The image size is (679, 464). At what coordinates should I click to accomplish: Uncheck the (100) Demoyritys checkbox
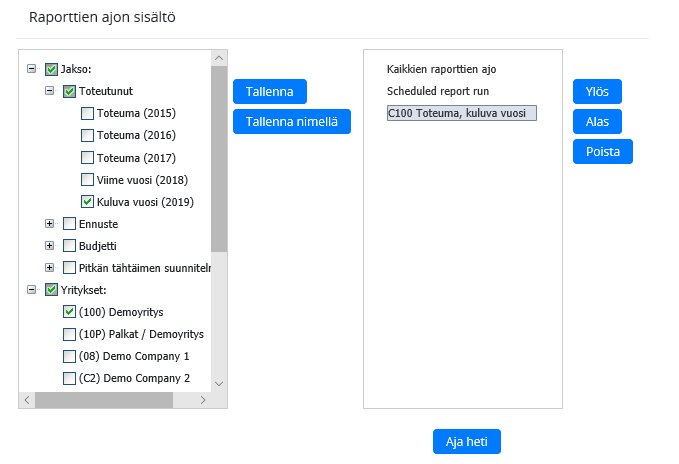click(x=69, y=312)
